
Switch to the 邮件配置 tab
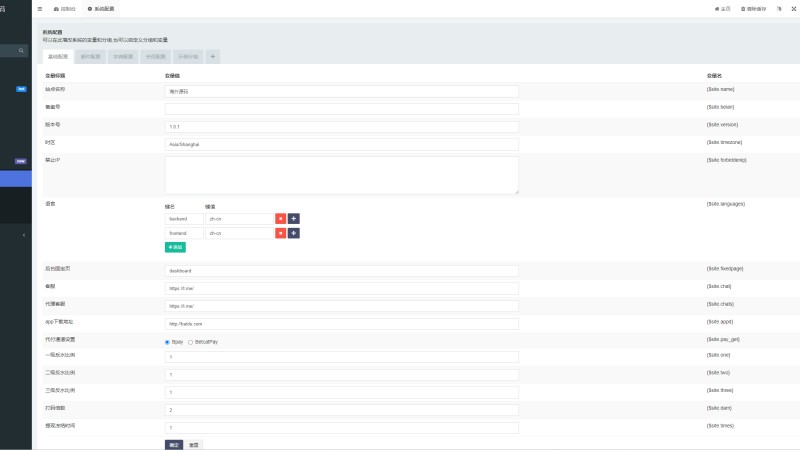(90, 57)
